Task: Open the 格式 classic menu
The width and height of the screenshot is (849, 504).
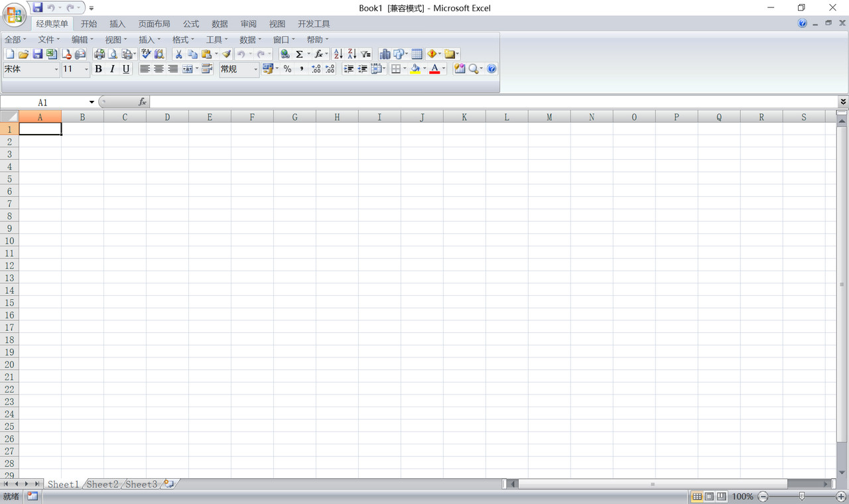Action: coord(184,40)
